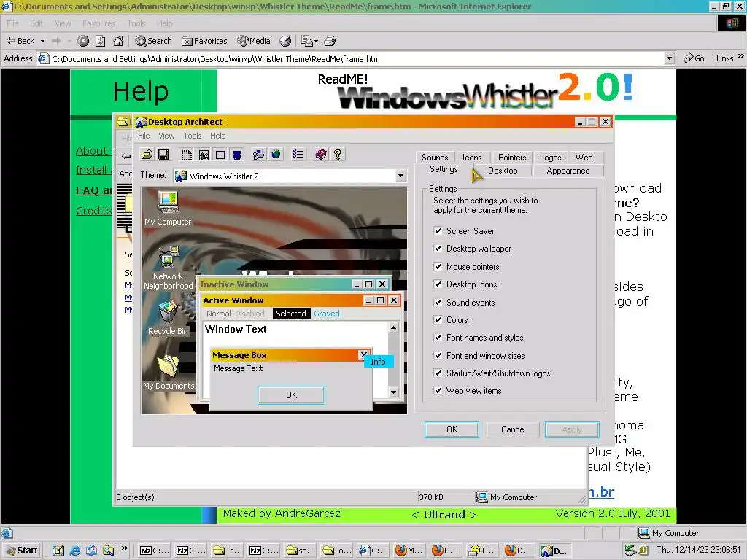The width and height of the screenshot is (747, 560).
Task: Uncheck Font names and styles
Action: click(438, 338)
